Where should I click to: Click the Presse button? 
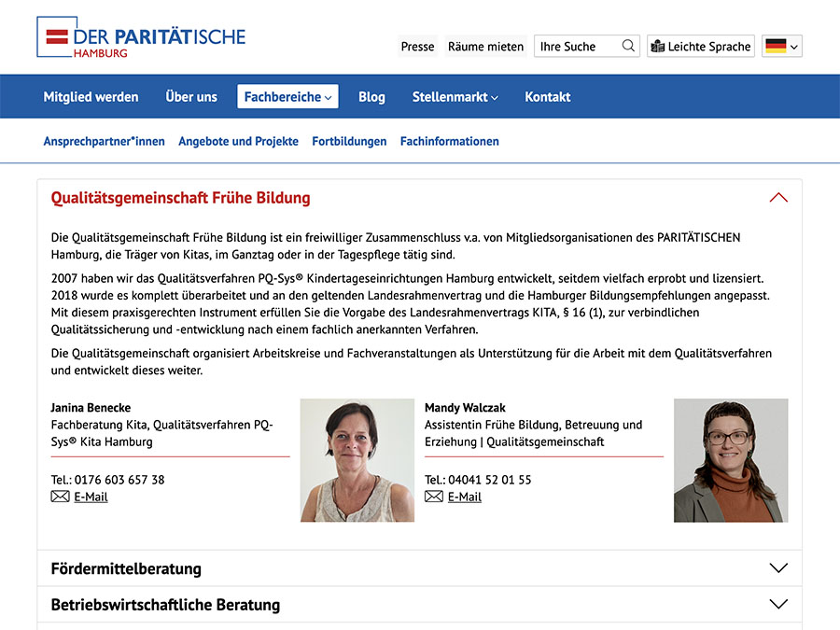pos(417,47)
